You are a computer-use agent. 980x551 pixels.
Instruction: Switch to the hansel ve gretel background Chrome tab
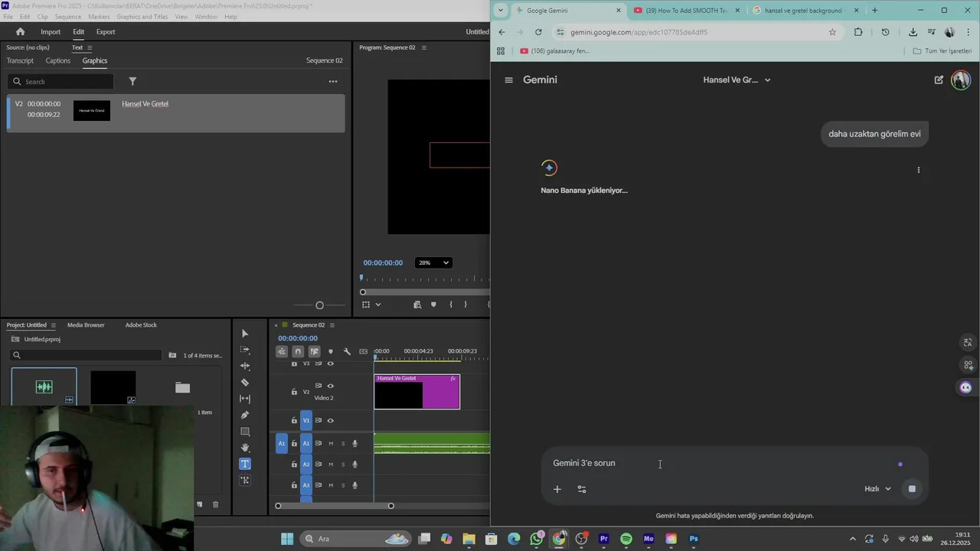pos(803,11)
